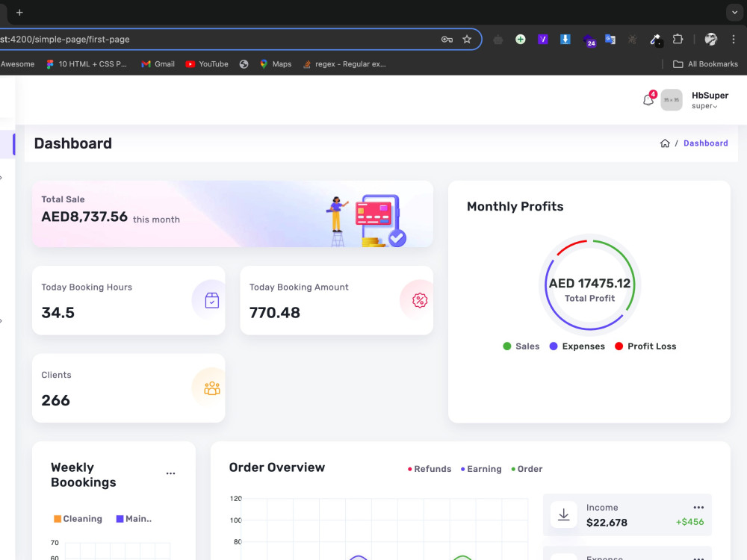Toggle the Refunds legend in Order Overview
The width and height of the screenshot is (747, 560).
[x=430, y=469]
